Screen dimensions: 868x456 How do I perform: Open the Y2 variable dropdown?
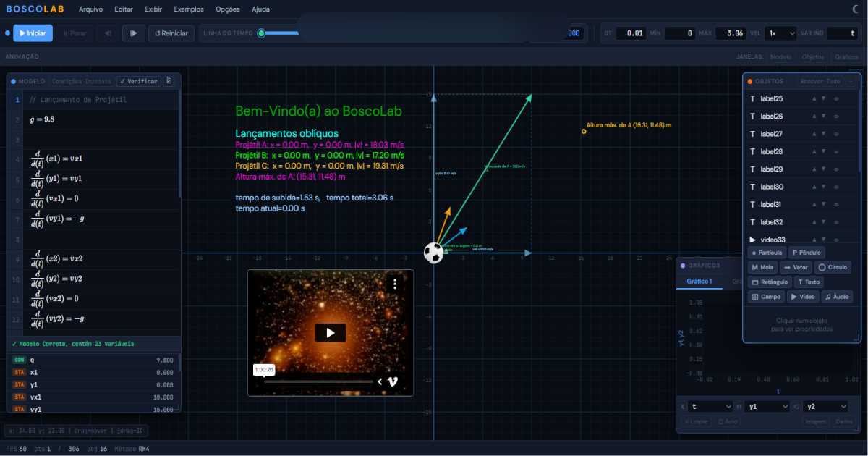825,407
